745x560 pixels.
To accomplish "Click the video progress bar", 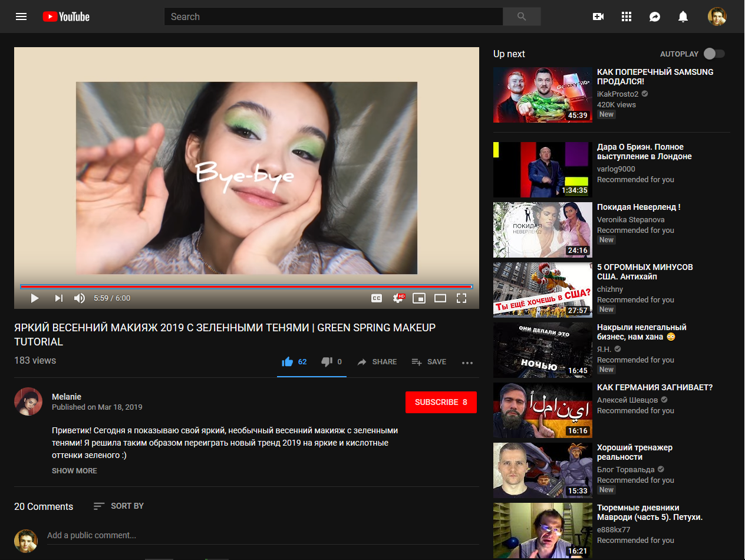I will 246,286.
